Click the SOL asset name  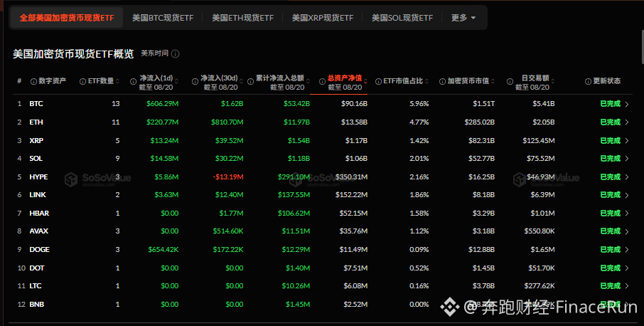click(x=36, y=158)
